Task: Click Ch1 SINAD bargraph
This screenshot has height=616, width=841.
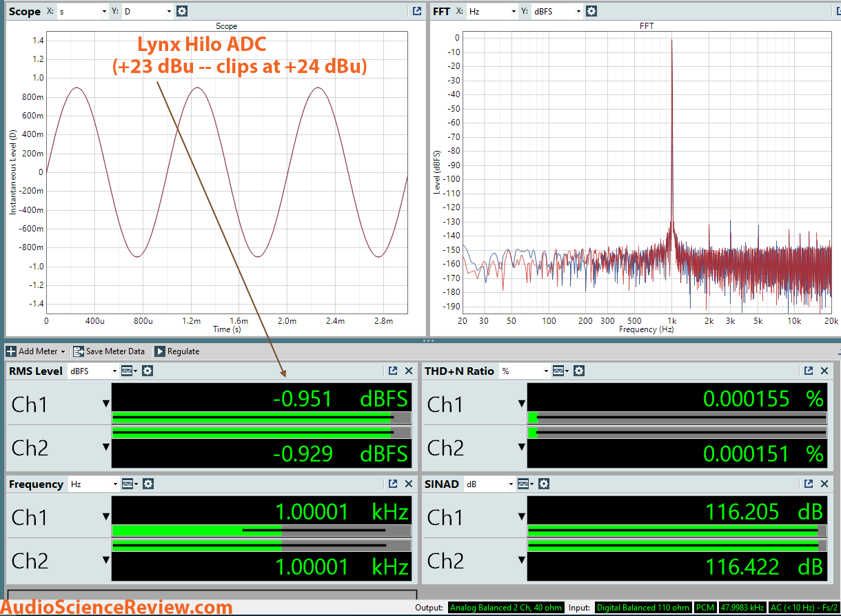Action: pyautogui.click(x=677, y=531)
